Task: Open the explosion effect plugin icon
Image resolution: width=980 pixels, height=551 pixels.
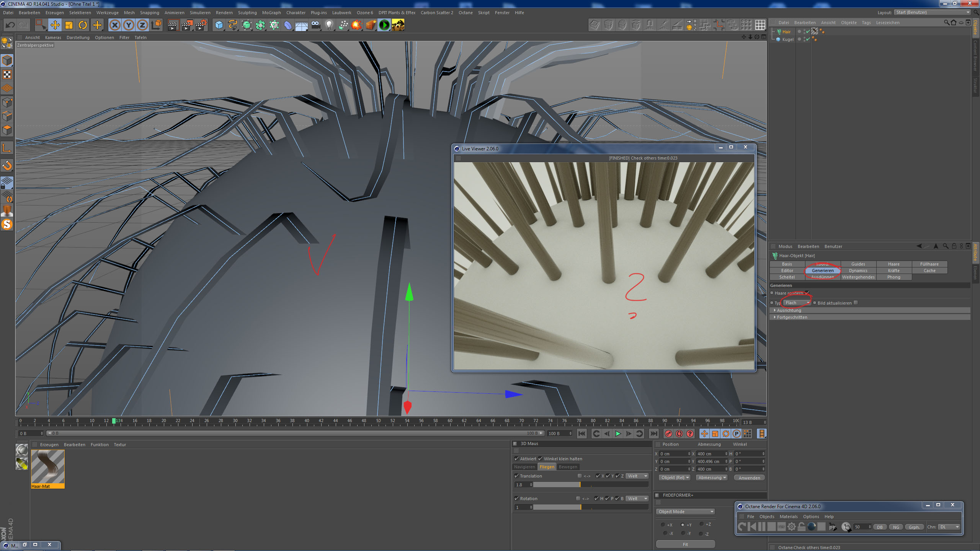Action: pyautogui.click(x=357, y=25)
